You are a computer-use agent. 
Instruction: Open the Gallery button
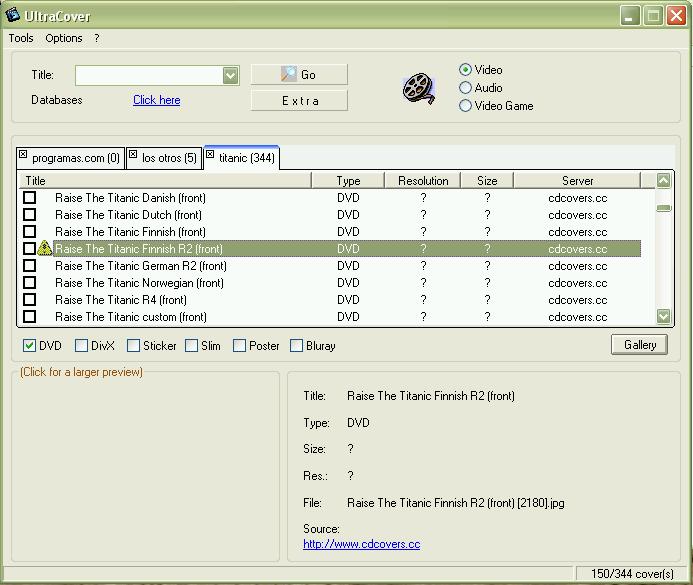[x=640, y=345]
